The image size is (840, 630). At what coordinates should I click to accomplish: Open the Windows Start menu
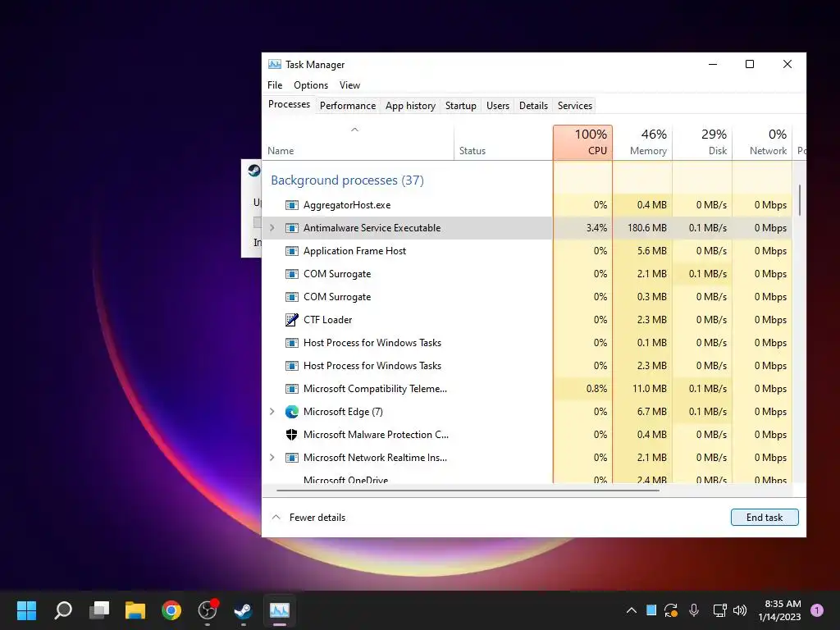(x=26, y=610)
